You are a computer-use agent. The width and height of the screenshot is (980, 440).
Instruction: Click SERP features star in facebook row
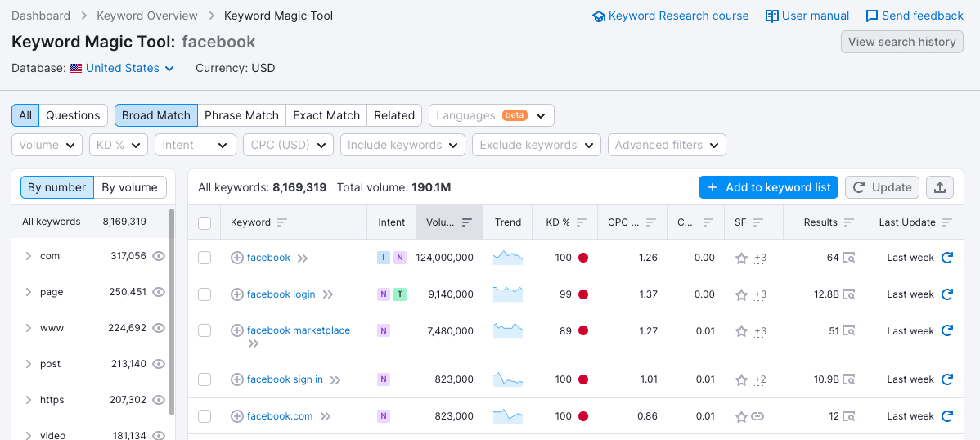coord(741,258)
